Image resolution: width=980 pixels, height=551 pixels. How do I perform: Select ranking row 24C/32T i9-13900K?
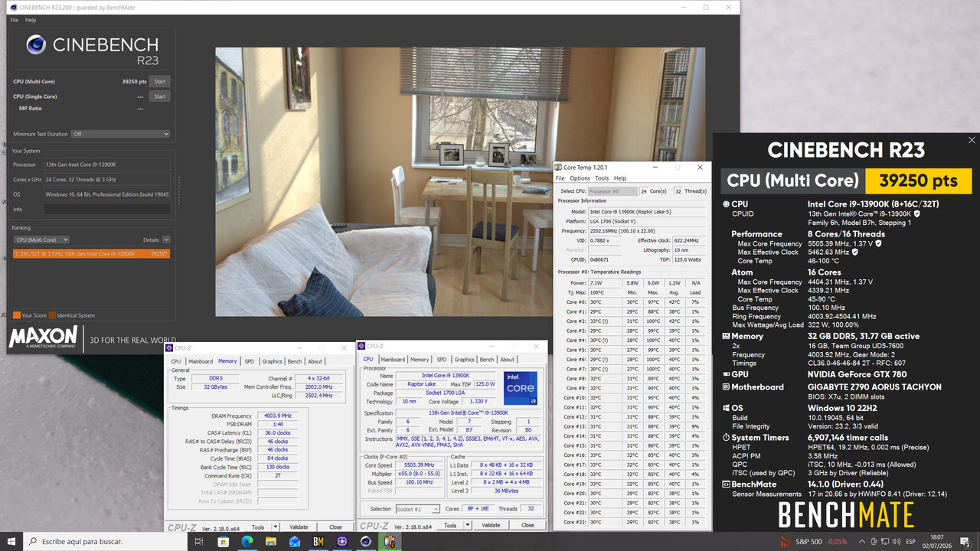click(x=91, y=253)
